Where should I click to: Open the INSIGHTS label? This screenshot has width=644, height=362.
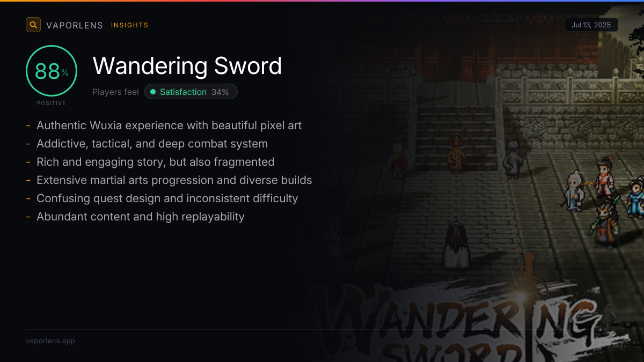pos(129,25)
